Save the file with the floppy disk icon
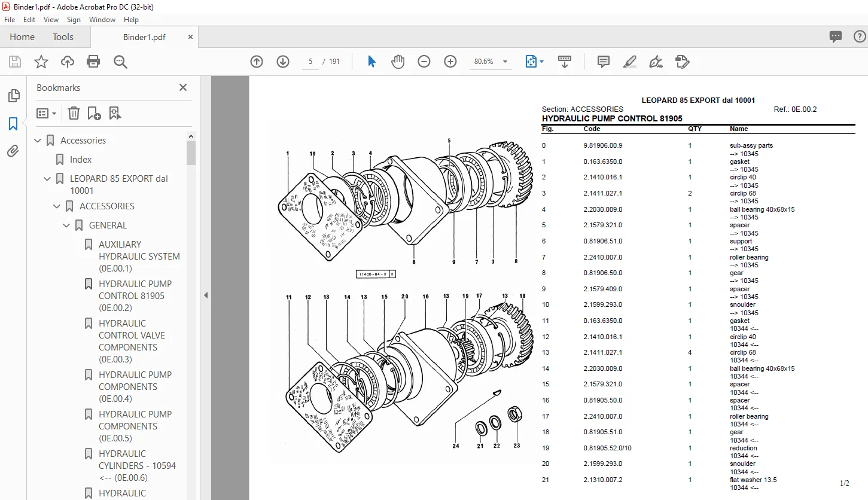 click(15, 62)
